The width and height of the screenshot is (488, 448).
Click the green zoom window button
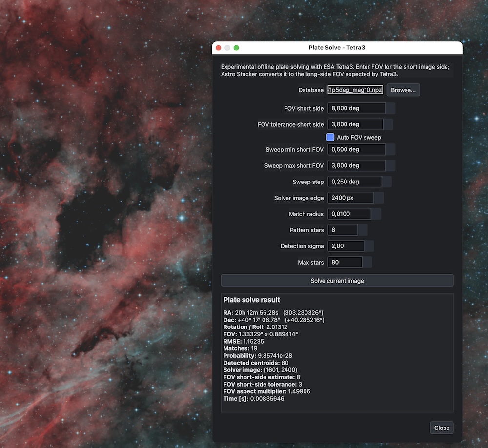236,48
